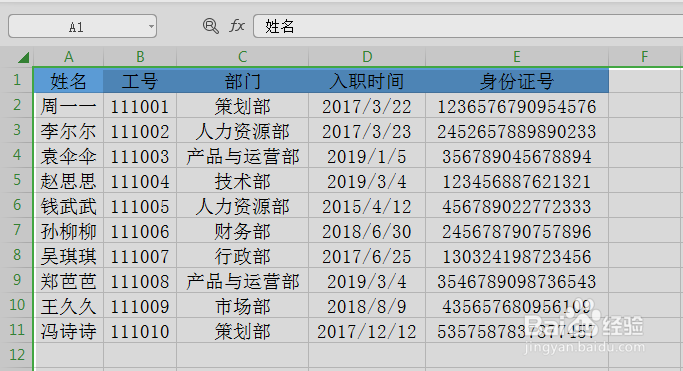Select cell with name 袁伞伞
Image resolution: width=683 pixels, height=371 pixels.
tap(68, 156)
